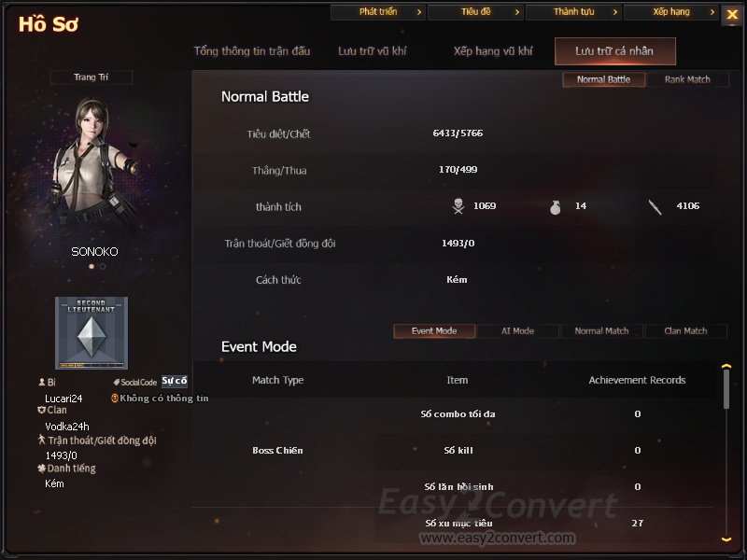Image resolution: width=747 pixels, height=560 pixels.
Task: Click the knife kills icon
Action: (x=655, y=207)
